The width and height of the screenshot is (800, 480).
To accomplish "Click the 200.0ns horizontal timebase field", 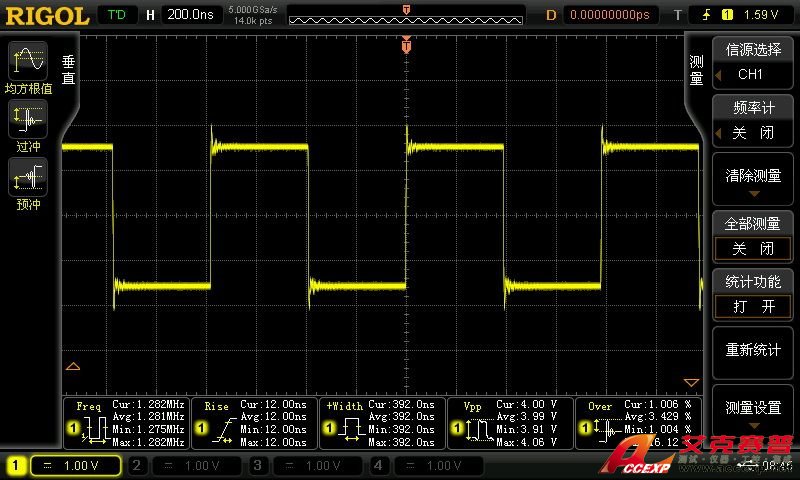I will [192, 15].
